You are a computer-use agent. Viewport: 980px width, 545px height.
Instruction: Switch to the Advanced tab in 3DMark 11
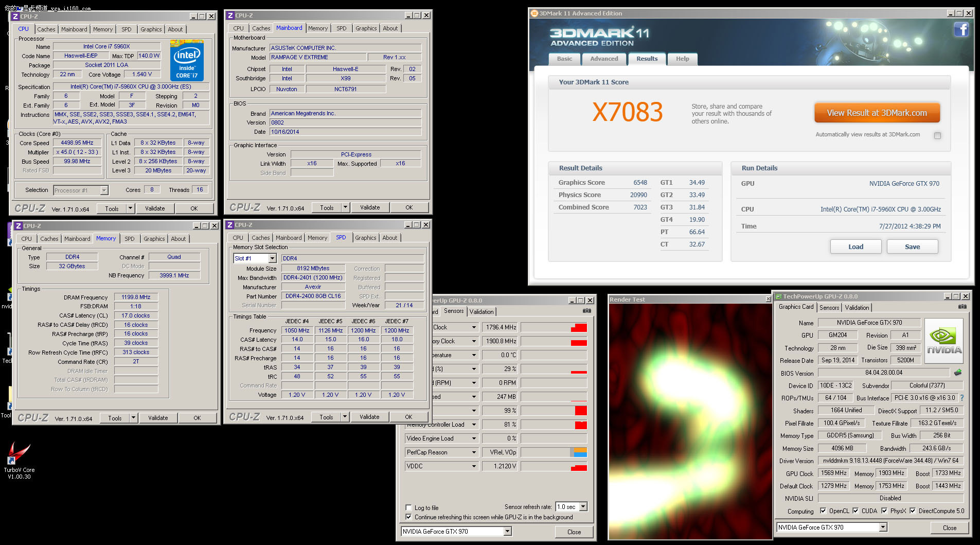tap(604, 59)
